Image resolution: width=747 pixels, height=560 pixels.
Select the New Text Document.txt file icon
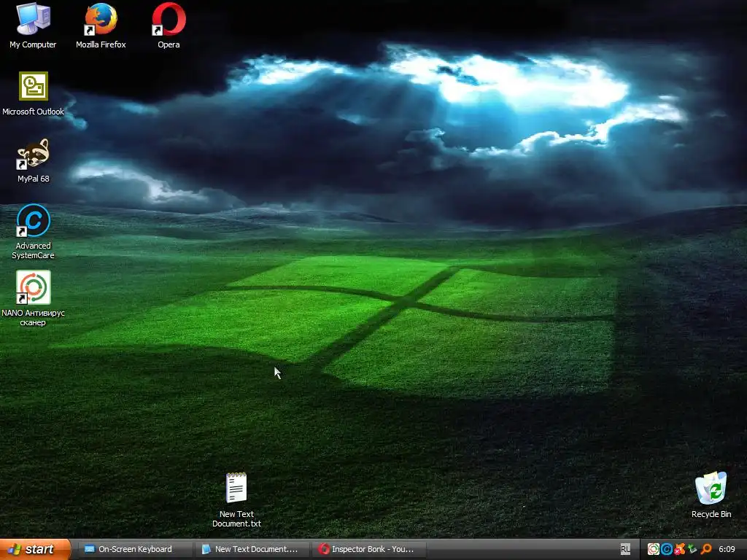click(x=236, y=499)
